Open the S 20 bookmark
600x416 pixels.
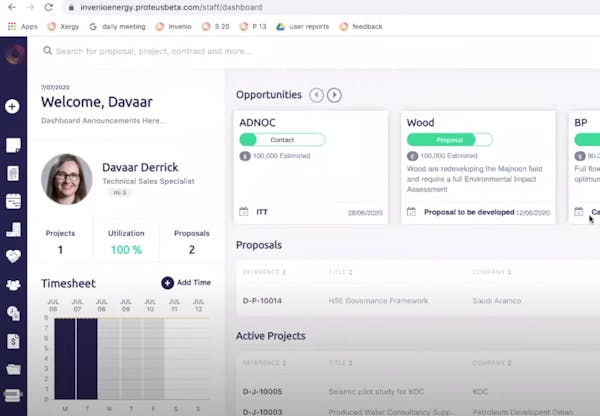click(x=216, y=26)
